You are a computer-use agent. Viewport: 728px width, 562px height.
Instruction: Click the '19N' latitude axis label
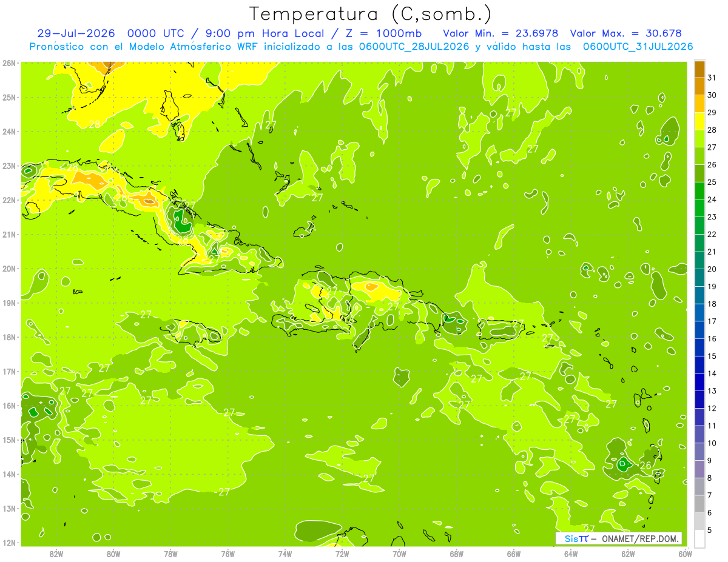pos(8,303)
